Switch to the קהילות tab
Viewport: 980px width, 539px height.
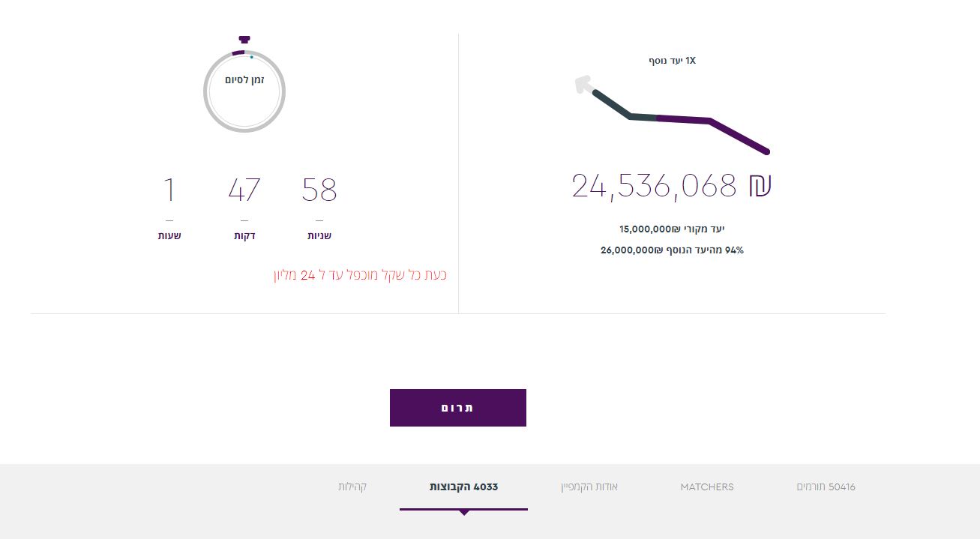(x=352, y=487)
